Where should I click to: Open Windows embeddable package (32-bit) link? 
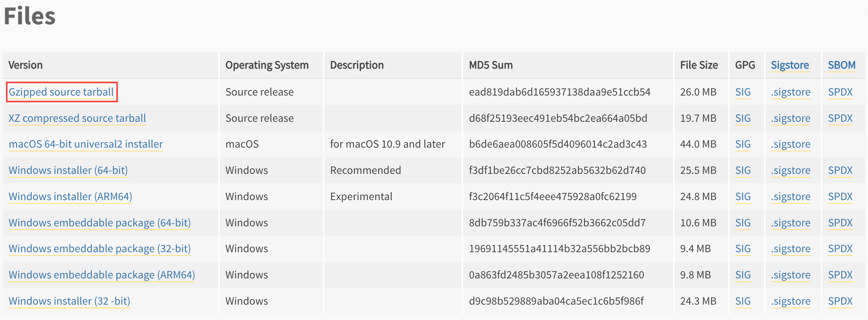[x=100, y=249]
